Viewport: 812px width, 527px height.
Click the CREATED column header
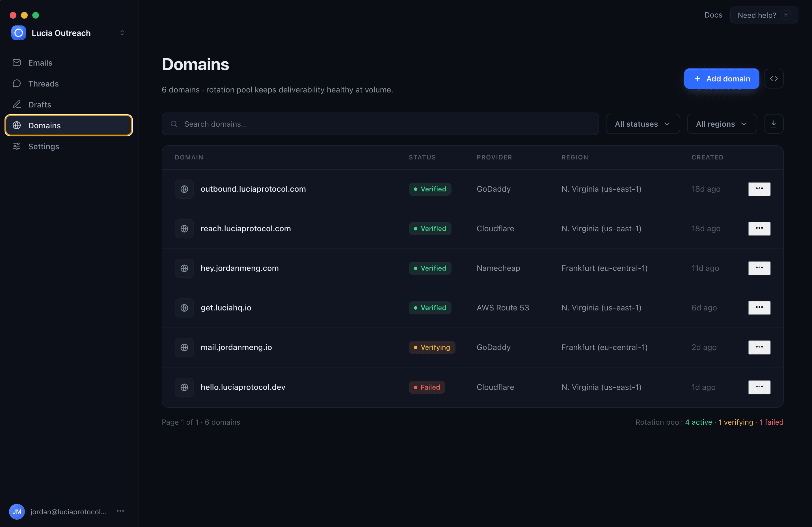(707, 157)
